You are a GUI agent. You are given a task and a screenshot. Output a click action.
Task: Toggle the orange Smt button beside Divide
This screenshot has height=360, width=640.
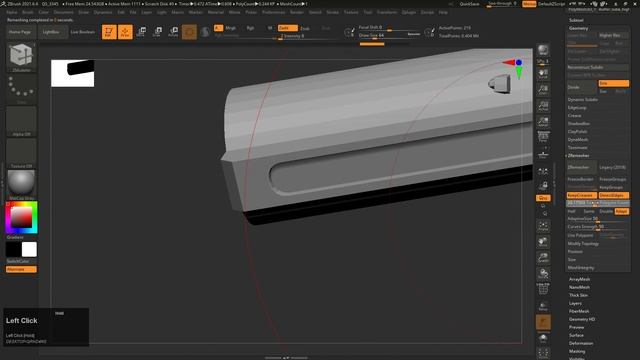click(x=613, y=83)
